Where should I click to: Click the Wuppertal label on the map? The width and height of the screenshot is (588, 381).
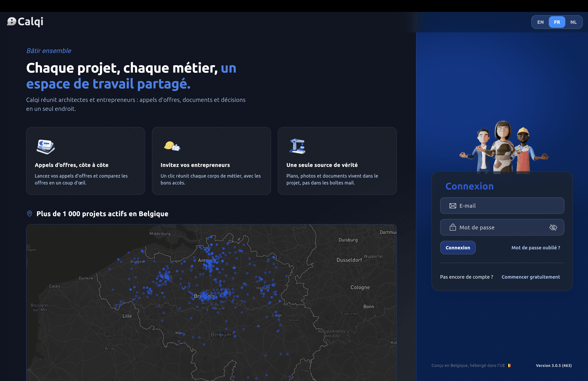373,256
